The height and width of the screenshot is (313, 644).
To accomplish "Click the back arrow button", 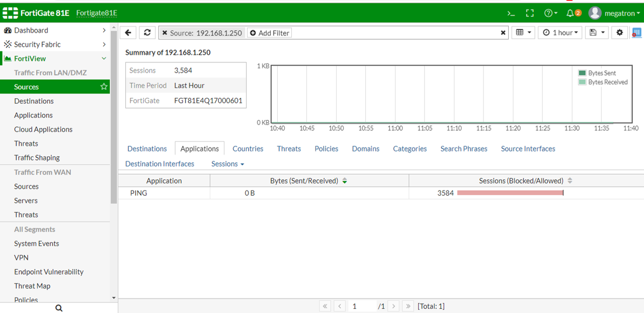I will (x=128, y=33).
